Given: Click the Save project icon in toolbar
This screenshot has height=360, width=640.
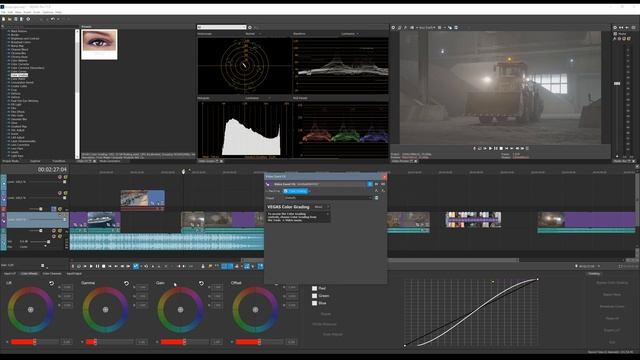Looking at the screenshot, I should click(x=16, y=19).
